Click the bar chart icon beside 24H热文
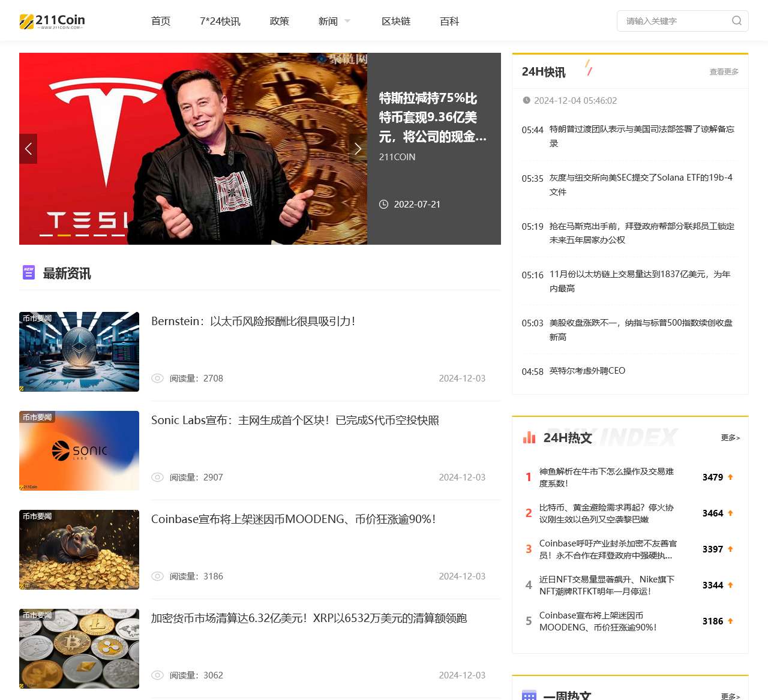Image resolution: width=768 pixels, height=700 pixels. pyautogui.click(x=529, y=438)
